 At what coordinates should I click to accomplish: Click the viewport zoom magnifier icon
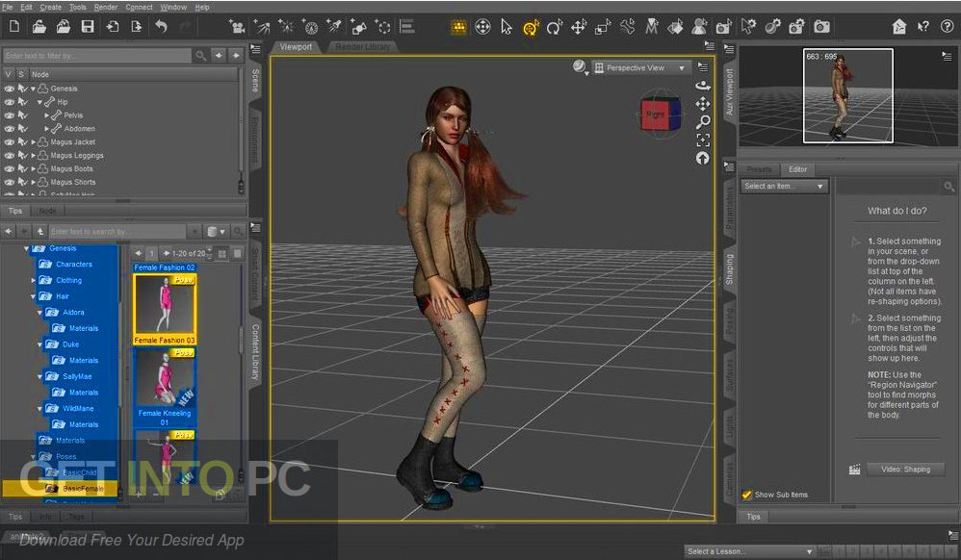tap(703, 122)
